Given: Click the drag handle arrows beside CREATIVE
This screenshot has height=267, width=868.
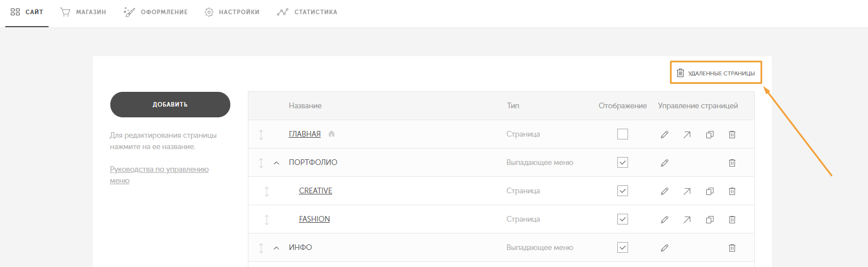Looking at the screenshot, I should (x=267, y=191).
